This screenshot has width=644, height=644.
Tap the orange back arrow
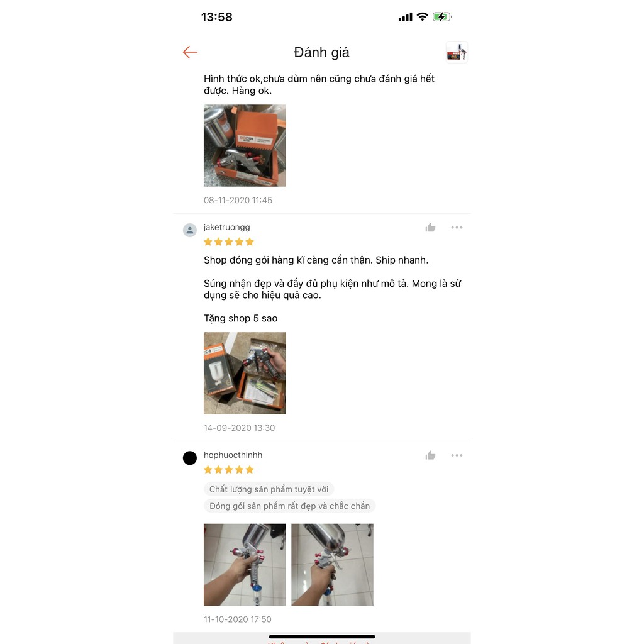pos(190,52)
